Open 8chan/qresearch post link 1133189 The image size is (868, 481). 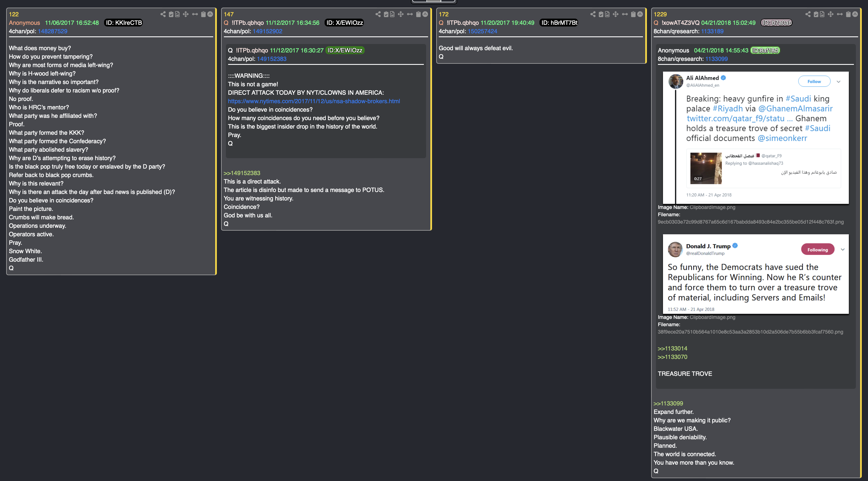[712, 31]
